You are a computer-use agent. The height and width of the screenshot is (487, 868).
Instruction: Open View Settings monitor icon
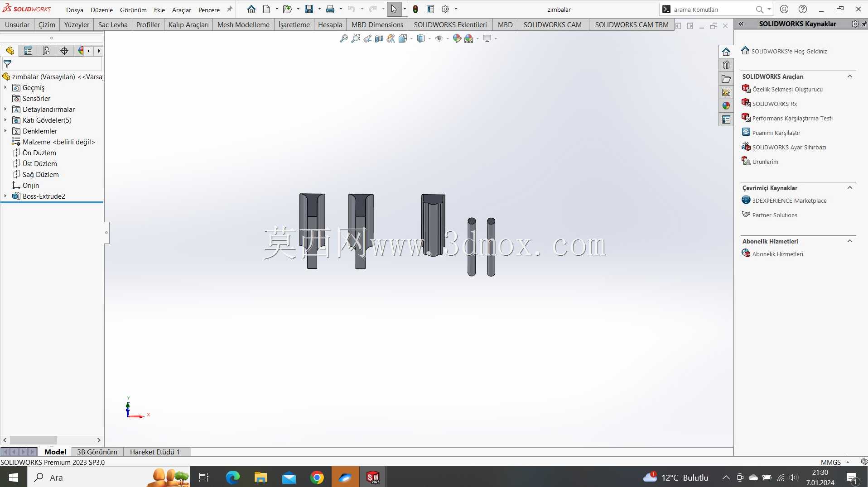click(487, 38)
